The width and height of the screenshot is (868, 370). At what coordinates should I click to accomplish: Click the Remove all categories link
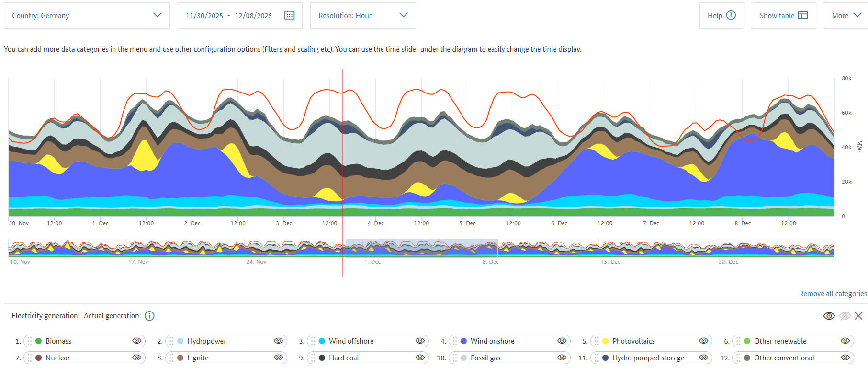point(833,294)
